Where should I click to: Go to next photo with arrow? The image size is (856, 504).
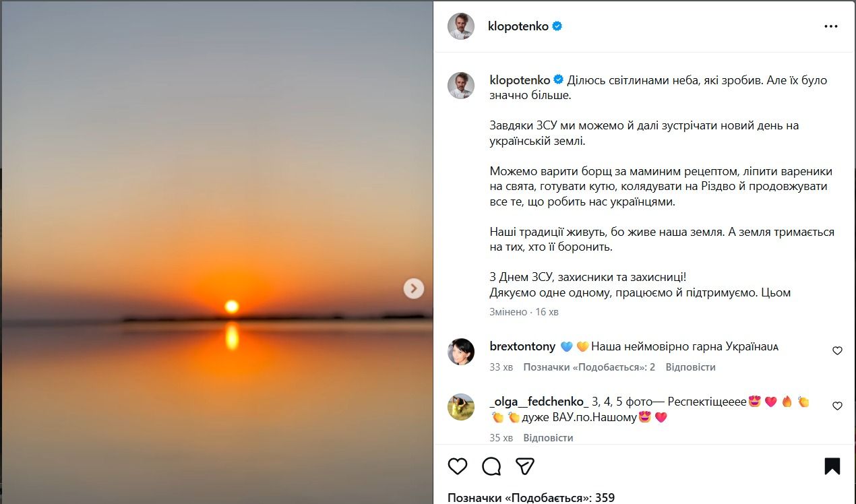(x=414, y=288)
